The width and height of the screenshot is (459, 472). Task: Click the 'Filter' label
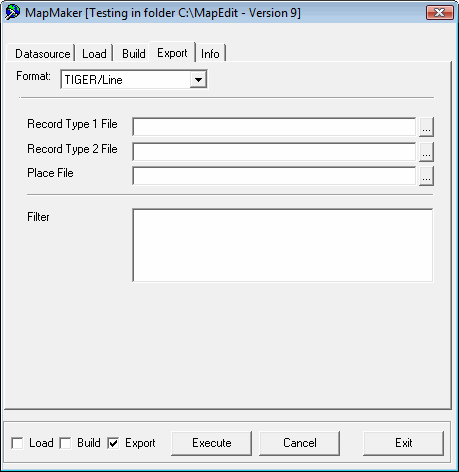(x=38, y=217)
